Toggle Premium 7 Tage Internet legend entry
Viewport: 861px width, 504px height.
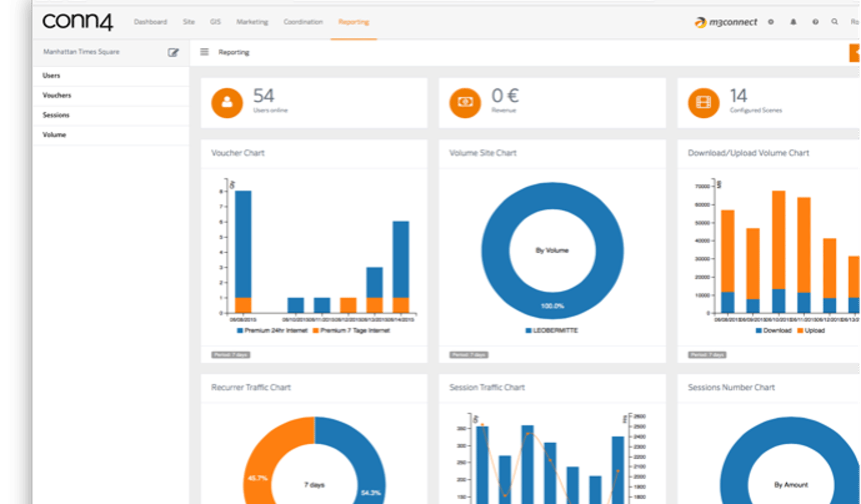point(351,331)
